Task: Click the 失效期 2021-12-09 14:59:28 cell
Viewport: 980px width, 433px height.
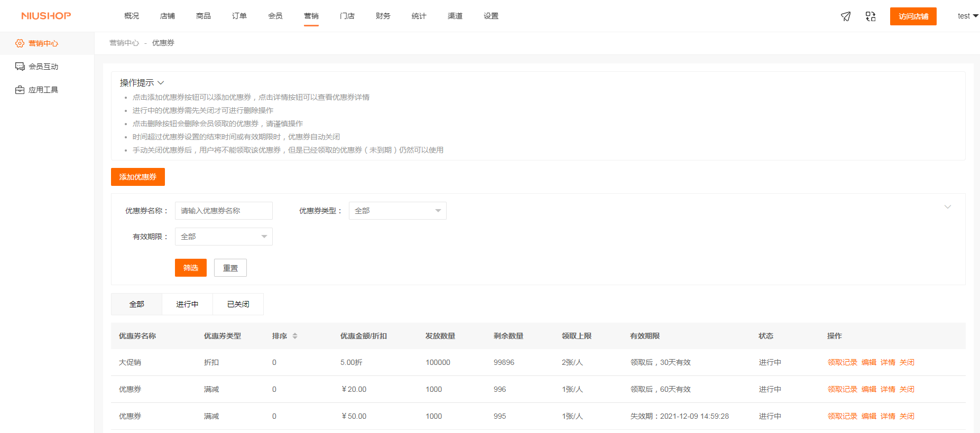Action: tap(680, 416)
